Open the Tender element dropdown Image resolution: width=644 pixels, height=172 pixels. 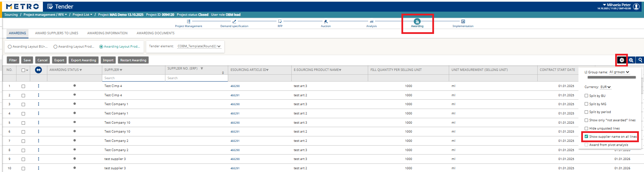(x=199, y=46)
